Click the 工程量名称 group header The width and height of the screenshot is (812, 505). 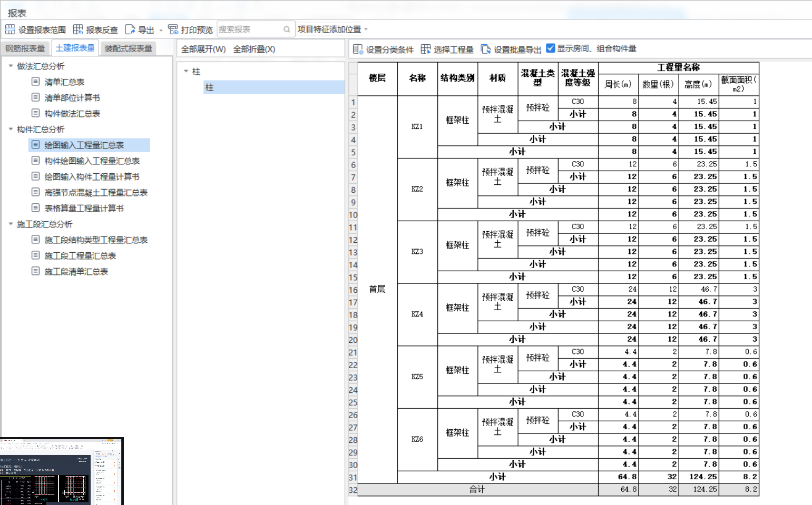[x=679, y=67]
